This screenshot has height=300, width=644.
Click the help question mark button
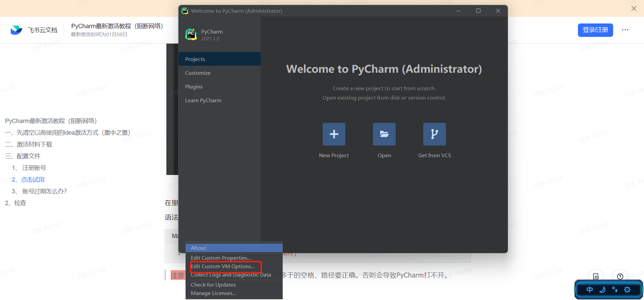[620, 276]
